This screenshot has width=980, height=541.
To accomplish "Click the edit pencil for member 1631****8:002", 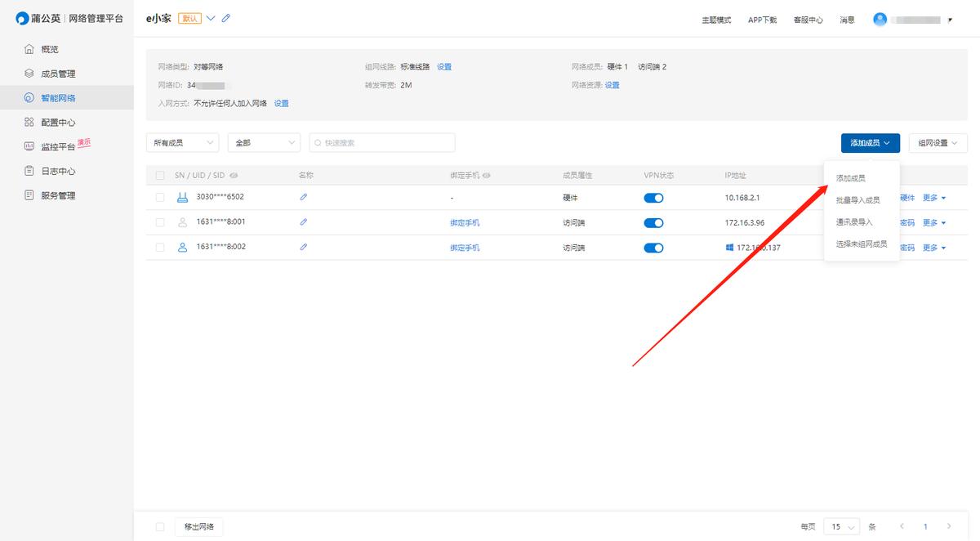I will [x=304, y=247].
